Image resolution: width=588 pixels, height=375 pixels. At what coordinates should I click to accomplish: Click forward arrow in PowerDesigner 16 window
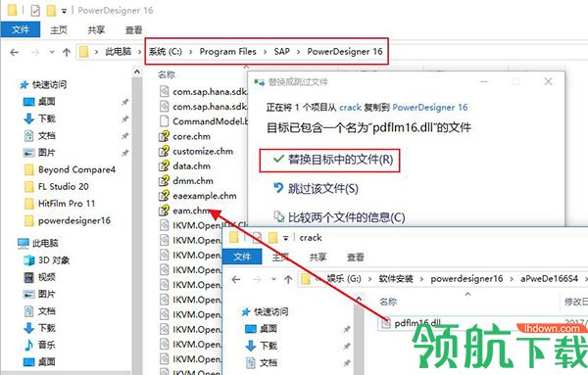(x=35, y=52)
